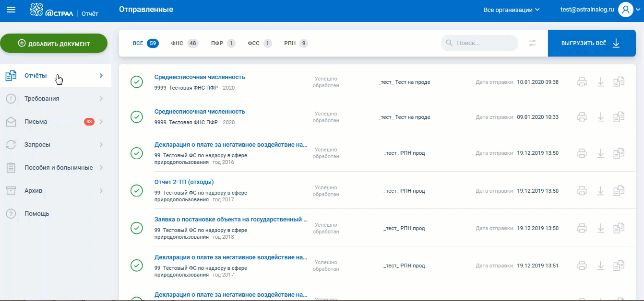Screen dimensions: 644x301
Task: Click the Пособия и больничные clipboard icon
Action: 11,168
